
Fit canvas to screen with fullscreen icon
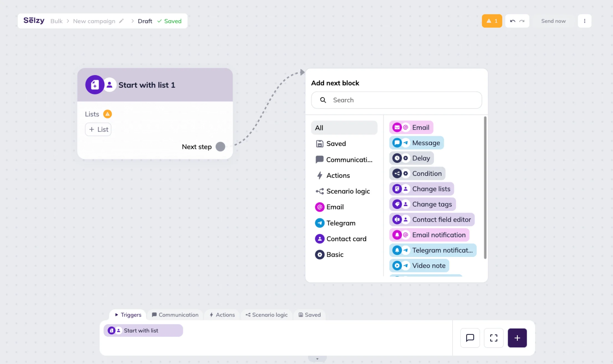coord(494,338)
